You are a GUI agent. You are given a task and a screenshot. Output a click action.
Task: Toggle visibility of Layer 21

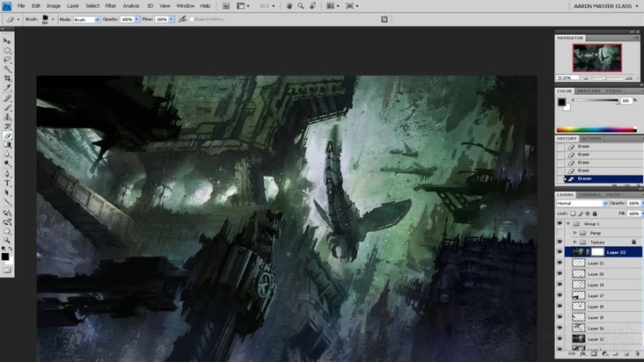pyautogui.click(x=560, y=263)
